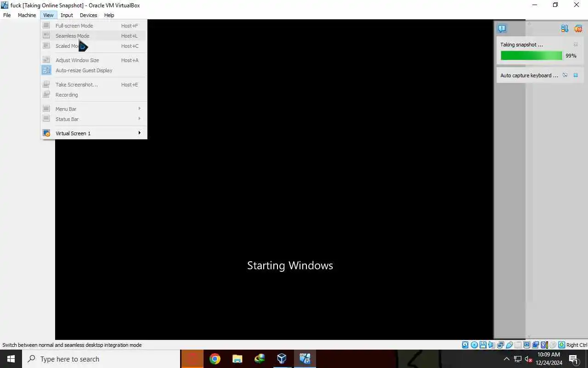Viewport: 588px width, 368px height.
Task: Expand the Menu Bar submenu
Action: [x=94, y=109]
